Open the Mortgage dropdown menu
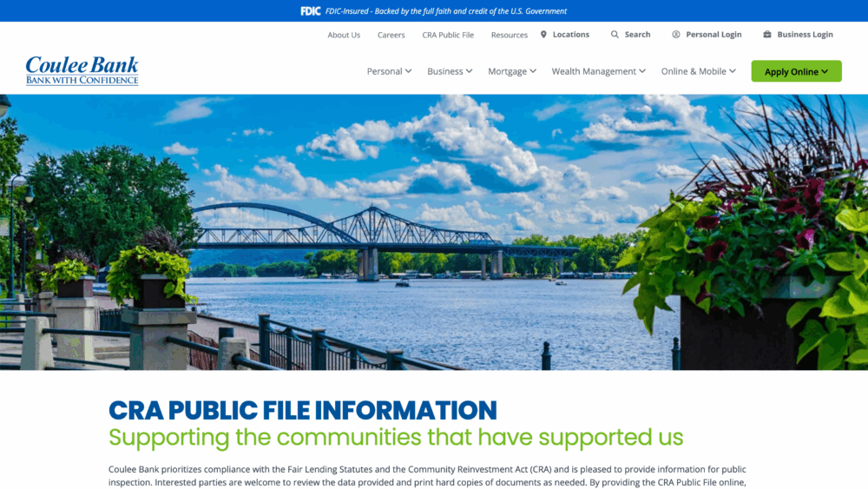The width and height of the screenshot is (868, 489). point(511,71)
